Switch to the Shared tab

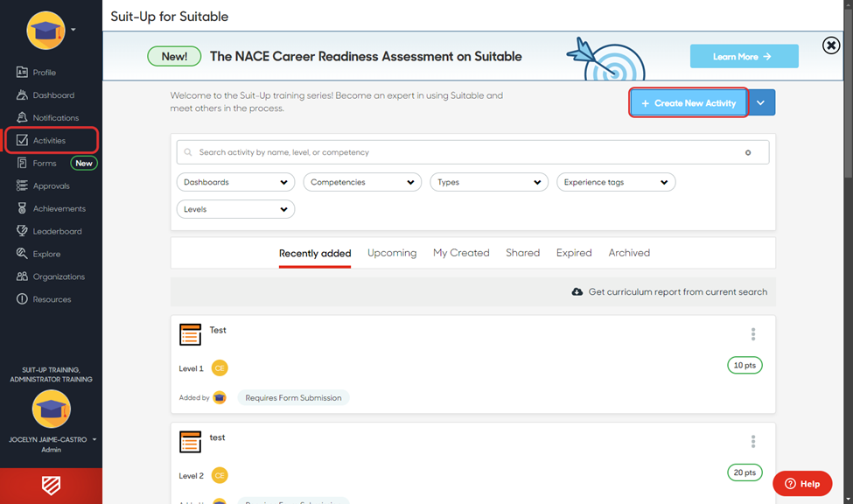coord(523,253)
